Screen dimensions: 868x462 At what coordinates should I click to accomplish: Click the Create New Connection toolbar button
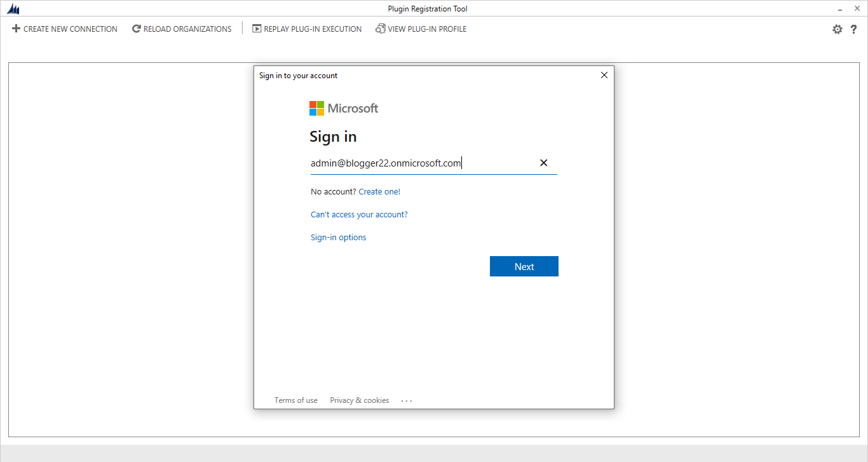pyautogui.click(x=65, y=29)
